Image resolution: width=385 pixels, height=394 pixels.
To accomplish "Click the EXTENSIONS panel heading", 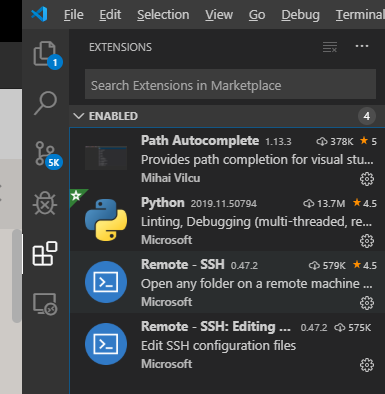I will [120, 47].
